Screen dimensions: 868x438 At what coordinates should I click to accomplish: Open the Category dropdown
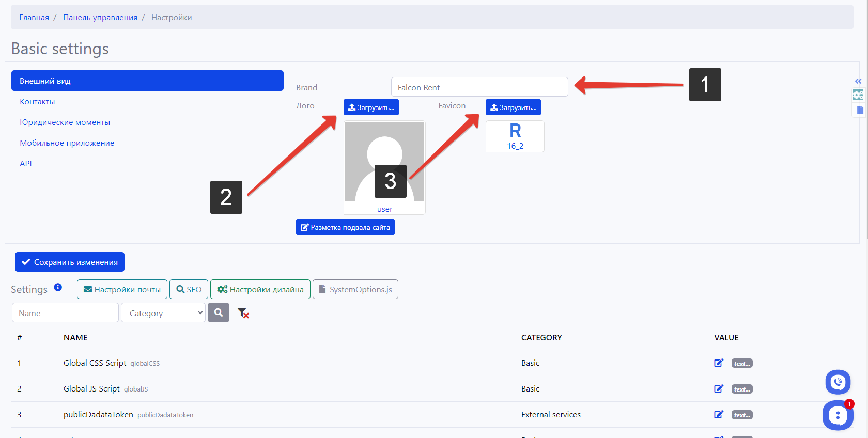tap(163, 313)
